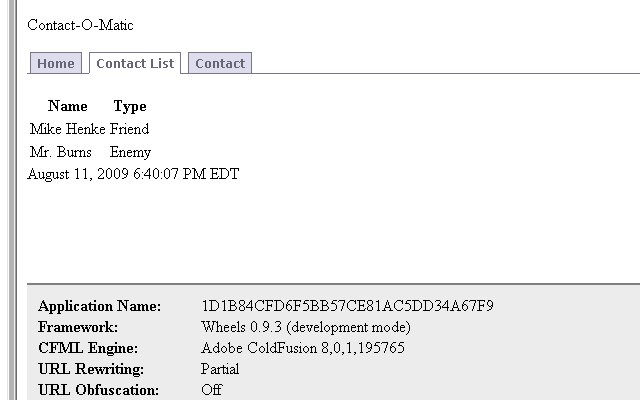
Task: Click the Adobe ColdFusion version text
Action: 303,348
